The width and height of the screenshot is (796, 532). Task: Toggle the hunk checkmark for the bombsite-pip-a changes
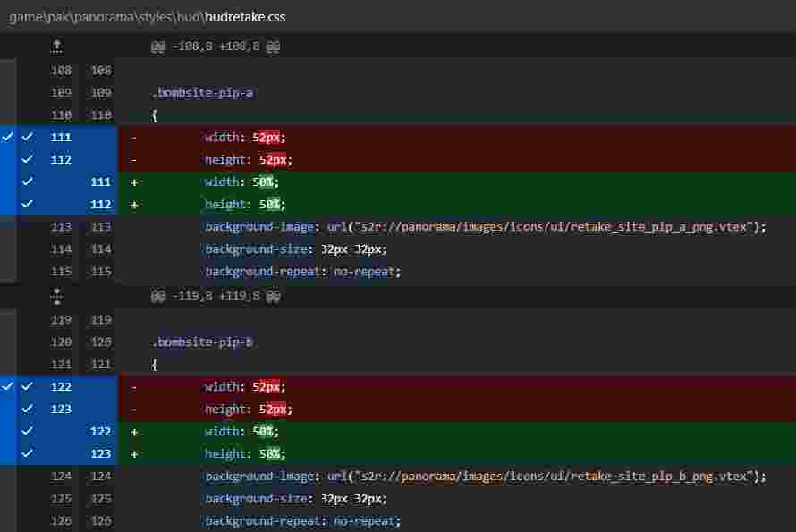[x=7, y=137]
